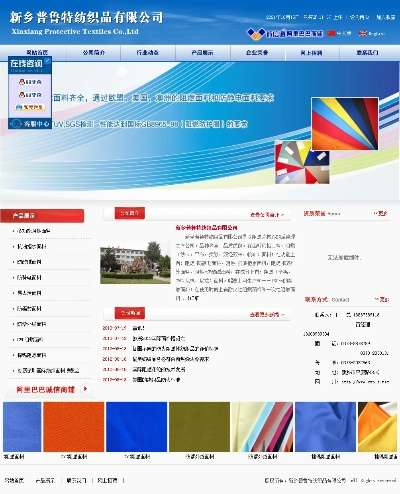Click the 网站首页 link in the footer
Image resolution: width=400 pixels, height=494 pixels.
point(14,480)
